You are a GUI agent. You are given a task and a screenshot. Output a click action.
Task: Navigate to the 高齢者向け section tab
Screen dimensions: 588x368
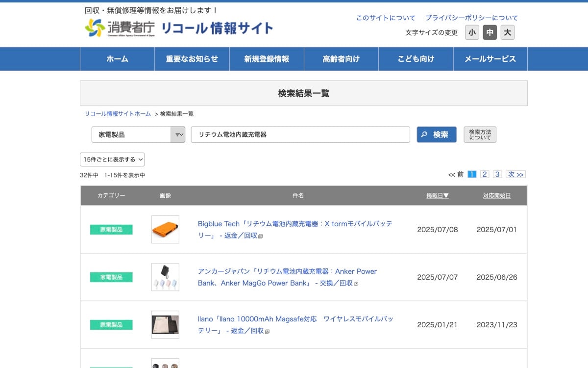[341, 58]
